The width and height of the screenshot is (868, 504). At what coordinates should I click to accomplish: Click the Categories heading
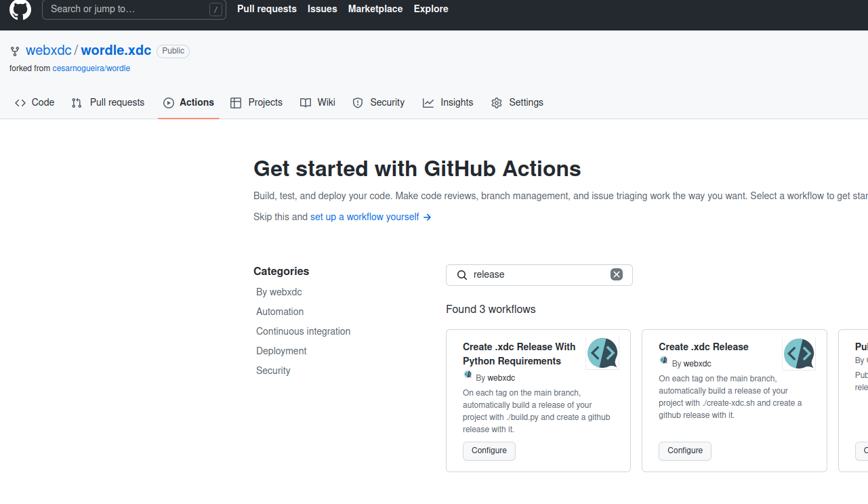[x=281, y=271]
